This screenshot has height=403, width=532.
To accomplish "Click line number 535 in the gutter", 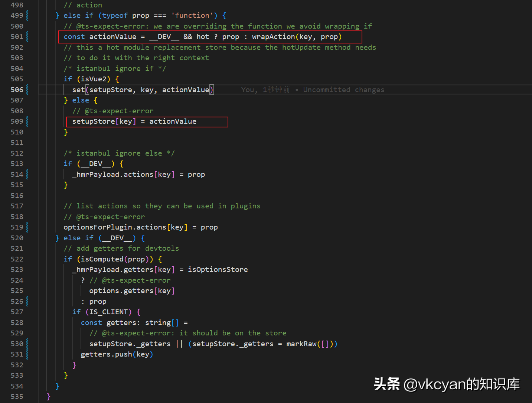I will [x=17, y=397].
